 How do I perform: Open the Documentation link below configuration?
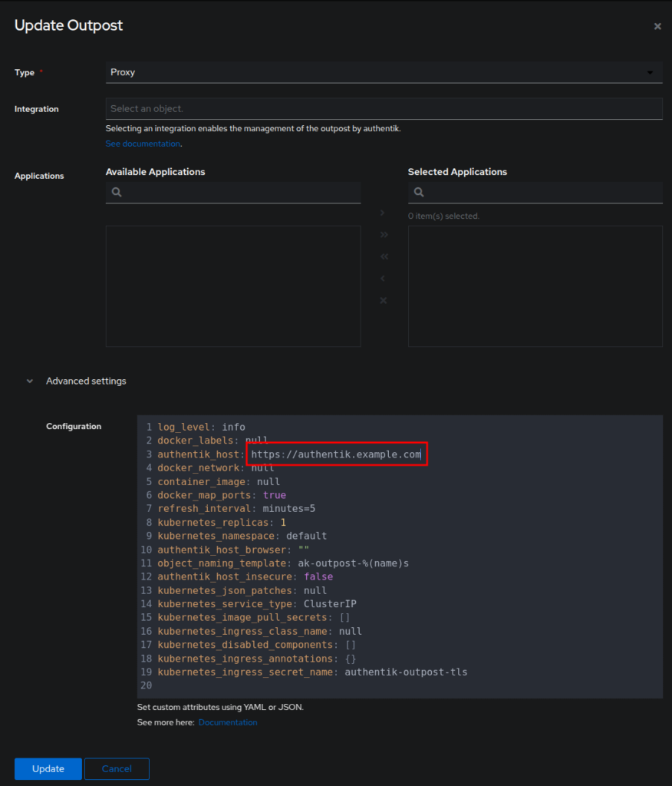(x=228, y=722)
